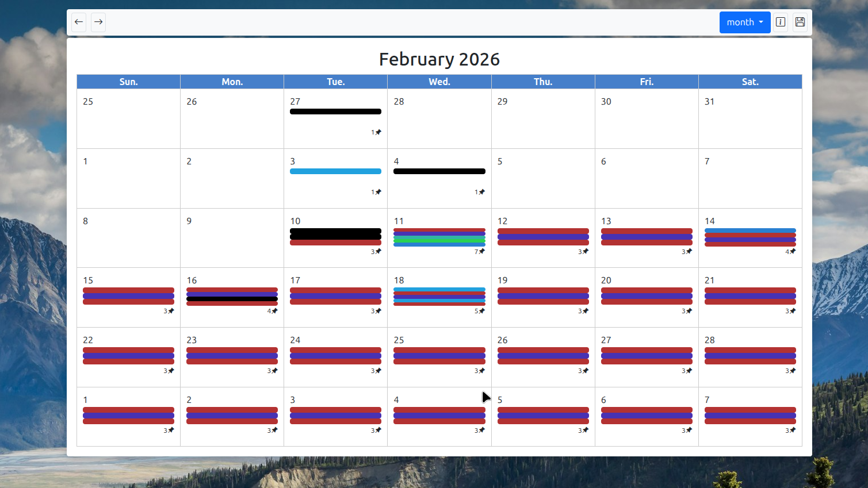Open the info panel icon
This screenshot has height=488, width=868.
click(781, 22)
